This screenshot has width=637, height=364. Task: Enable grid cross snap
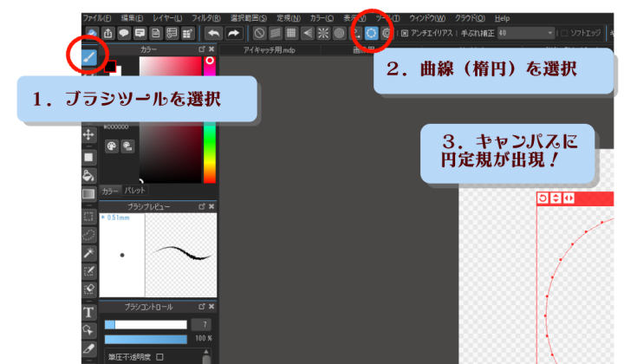(x=291, y=33)
